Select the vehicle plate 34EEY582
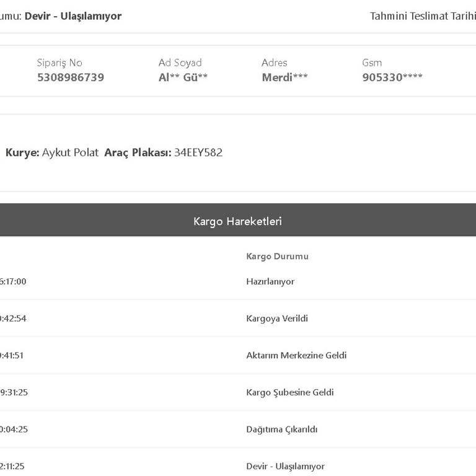Image resolution: width=476 pixels, height=476 pixels. tap(198, 152)
